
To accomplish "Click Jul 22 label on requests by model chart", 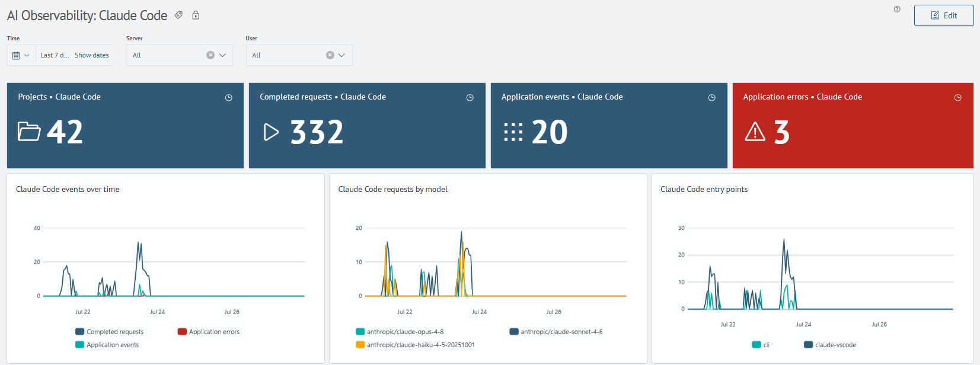I will click(405, 312).
